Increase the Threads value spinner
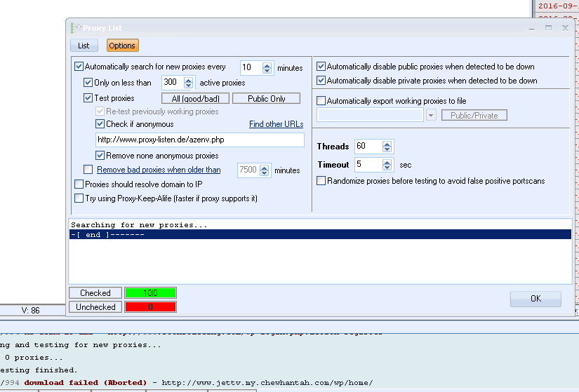 pyautogui.click(x=387, y=144)
